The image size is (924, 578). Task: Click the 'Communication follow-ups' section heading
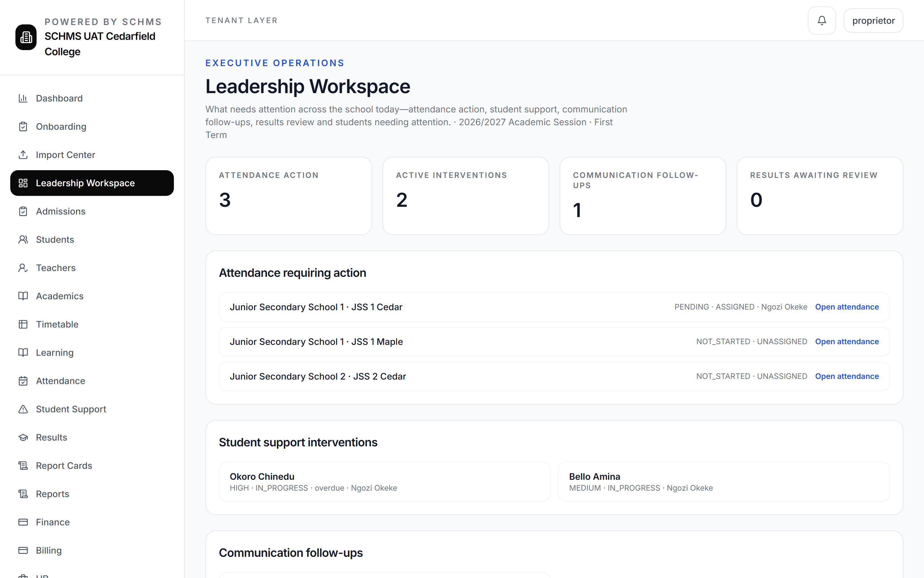pos(291,553)
